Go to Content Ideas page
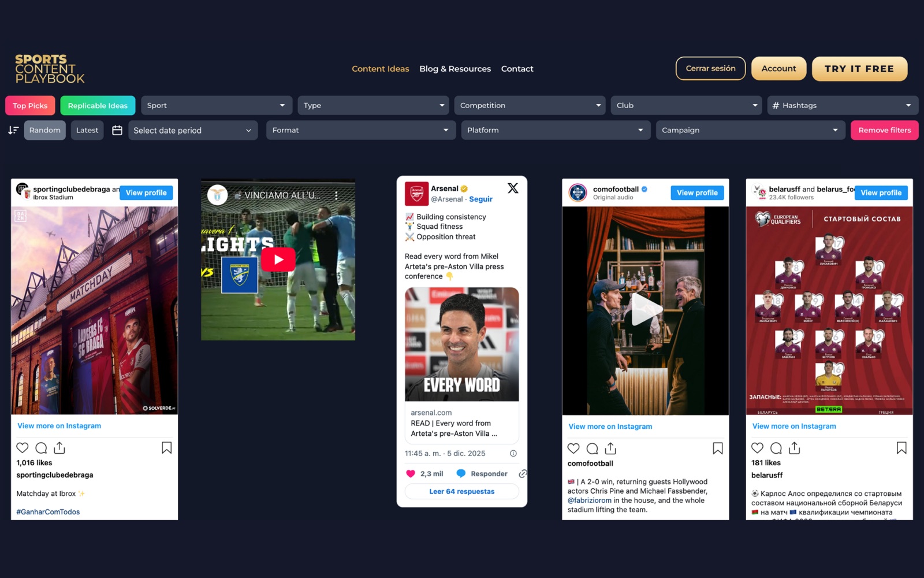The height and width of the screenshot is (578, 924). pos(381,69)
